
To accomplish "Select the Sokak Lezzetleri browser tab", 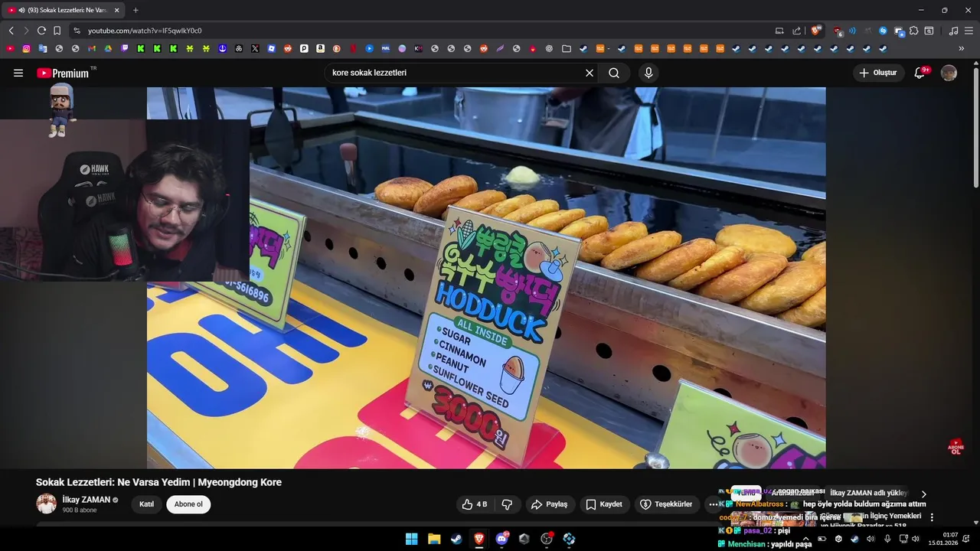I will 64,10.
